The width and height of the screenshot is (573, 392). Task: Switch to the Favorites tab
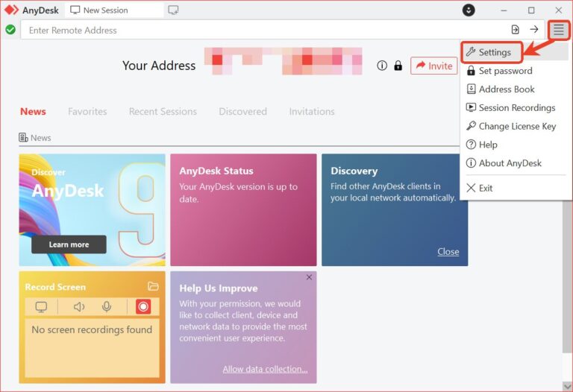pyautogui.click(x=87, y=111)
